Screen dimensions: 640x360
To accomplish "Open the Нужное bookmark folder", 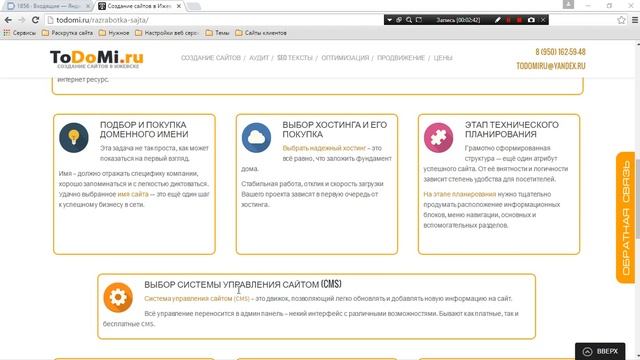I will (x=114, y=33).
